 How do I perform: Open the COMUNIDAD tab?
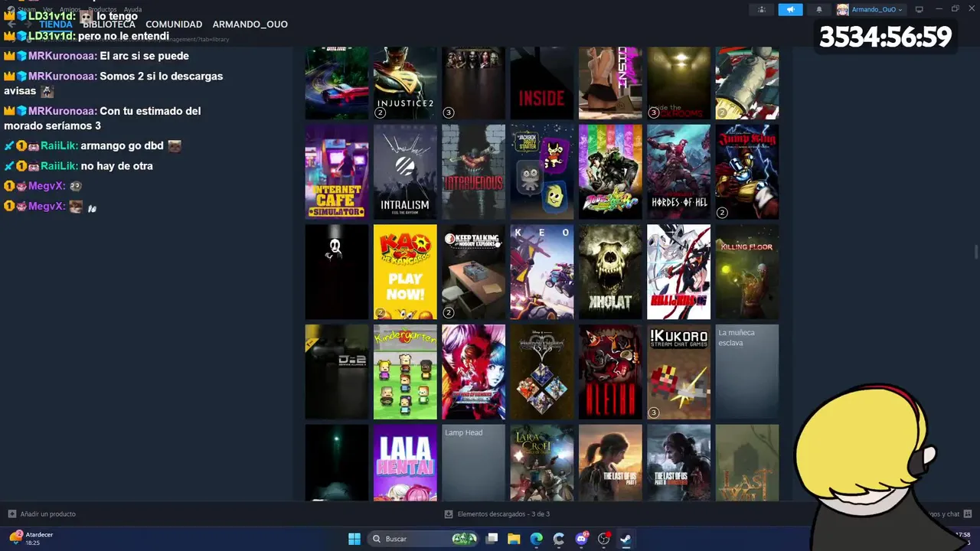tap(174, 24)
